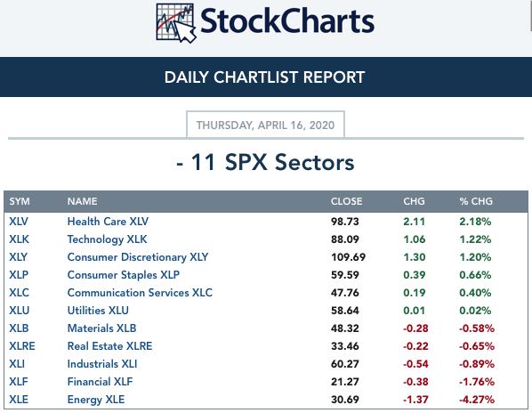
Task: Click the StockCharts logo icon
Action: coord(176,23)
